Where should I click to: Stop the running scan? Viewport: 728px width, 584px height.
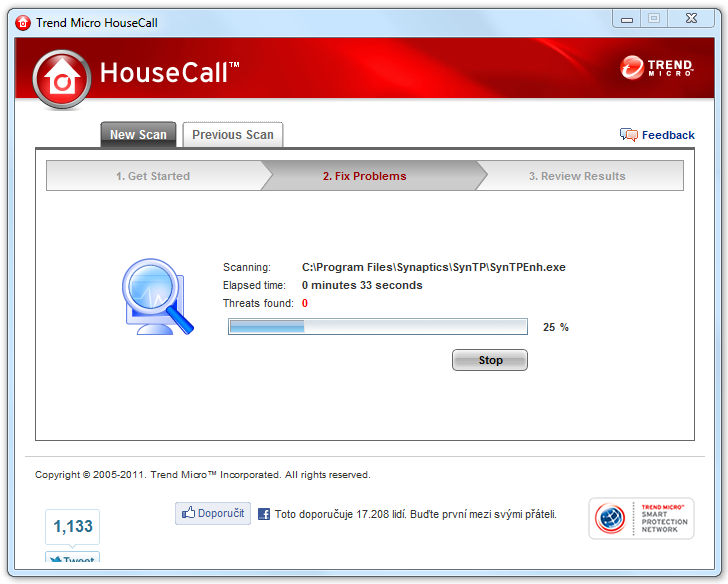pos(490,360)
